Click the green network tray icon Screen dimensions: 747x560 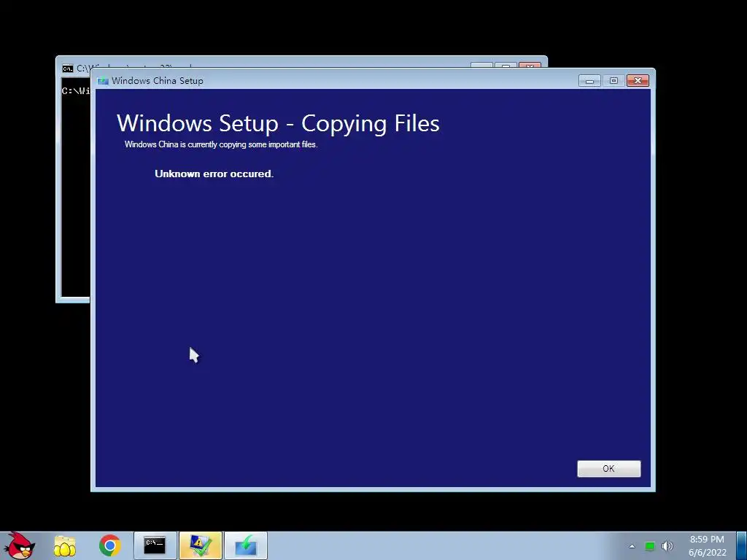[x=650, y=546]
